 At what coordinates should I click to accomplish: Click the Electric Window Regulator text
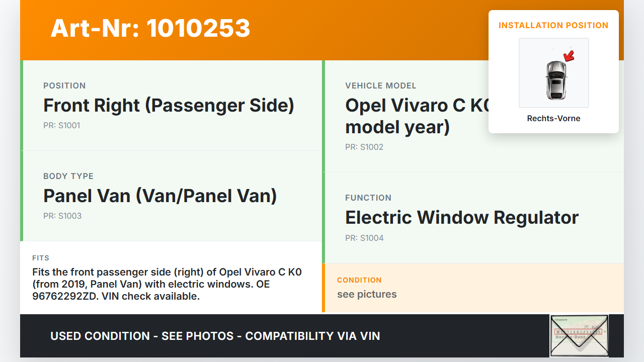461,218
